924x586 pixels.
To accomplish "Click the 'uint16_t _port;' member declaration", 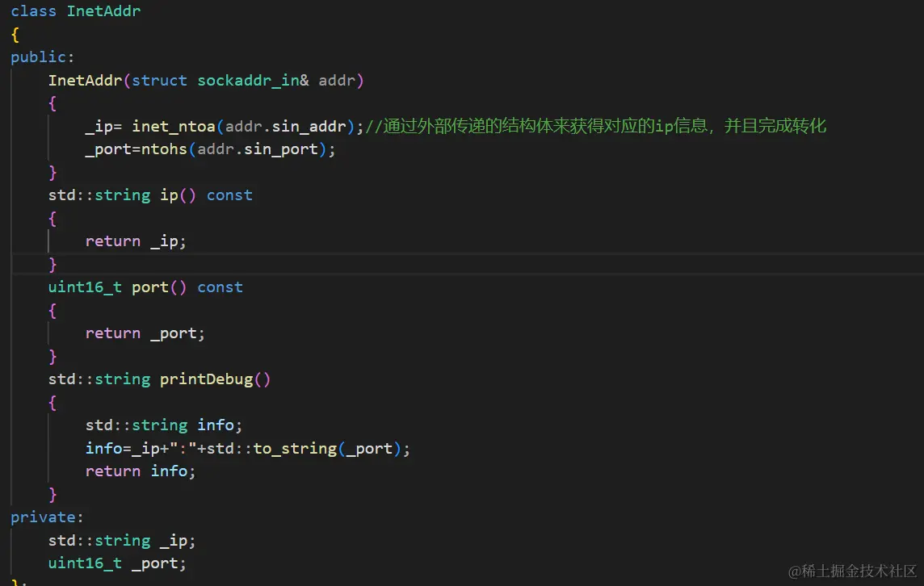I will (x=117, y=563).
